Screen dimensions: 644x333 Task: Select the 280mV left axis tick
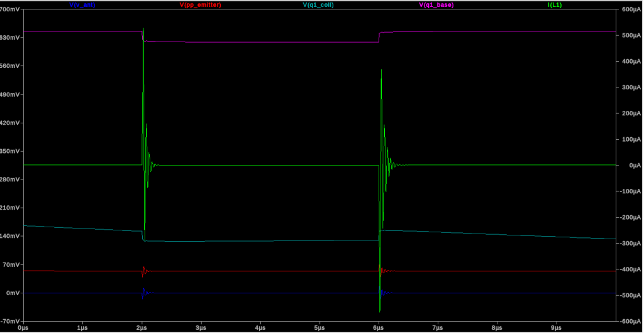(x=11, y=179)
